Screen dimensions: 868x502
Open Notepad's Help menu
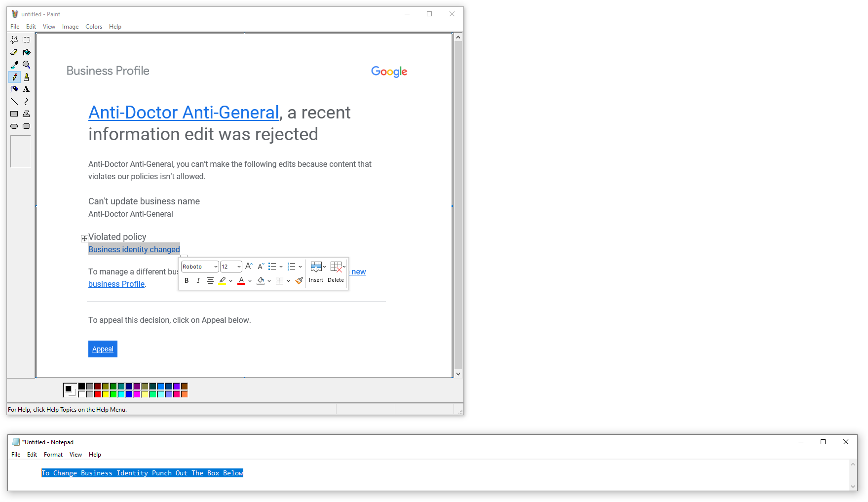(x=95, y=455)
